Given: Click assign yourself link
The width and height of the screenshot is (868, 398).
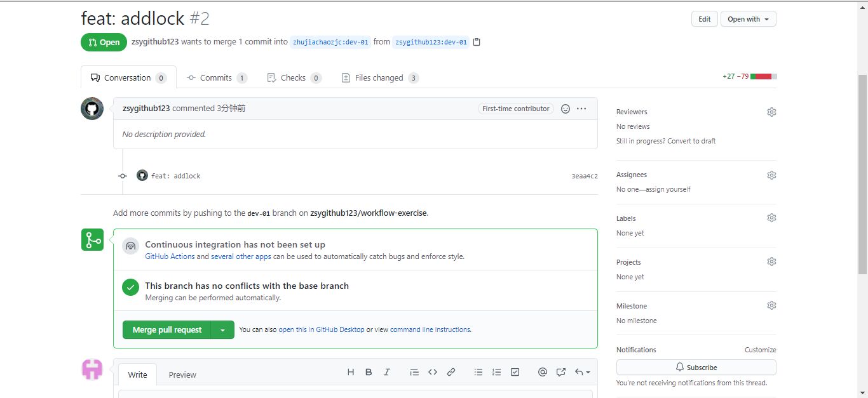Looking at the screenshot, I should (x=670, y=189).
